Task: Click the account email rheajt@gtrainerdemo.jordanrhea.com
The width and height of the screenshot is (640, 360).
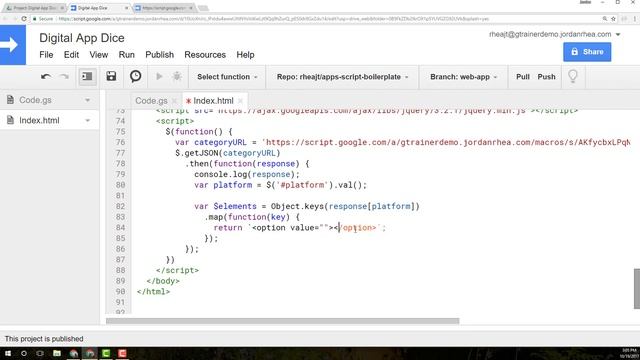Action: tap(550, 34)
